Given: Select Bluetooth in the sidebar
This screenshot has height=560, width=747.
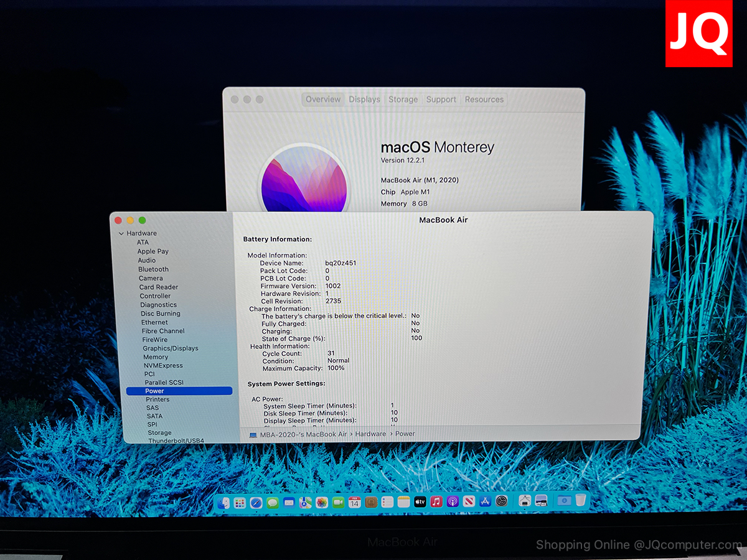Looking at the screenshot, I should coord(153,269).
